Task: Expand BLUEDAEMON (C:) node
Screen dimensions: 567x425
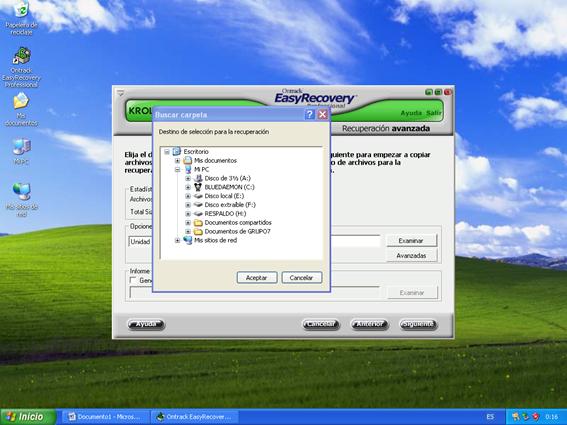Action: (x=188, y=187)
